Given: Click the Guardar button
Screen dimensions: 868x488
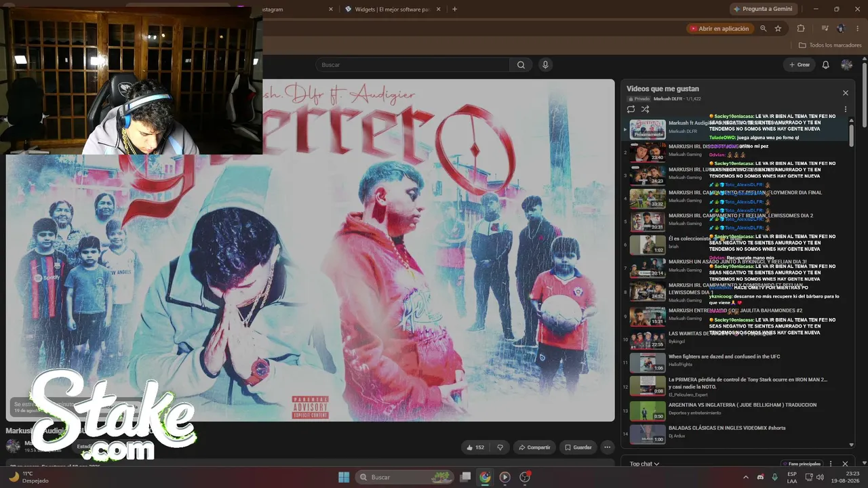Looking at the screenshot, I should tap(578, 447).
